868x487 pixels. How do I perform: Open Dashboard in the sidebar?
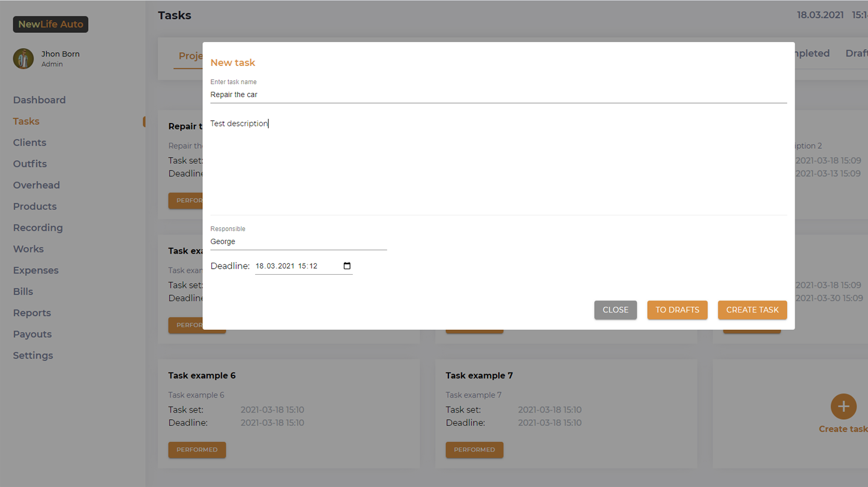(x=40, y=100)
